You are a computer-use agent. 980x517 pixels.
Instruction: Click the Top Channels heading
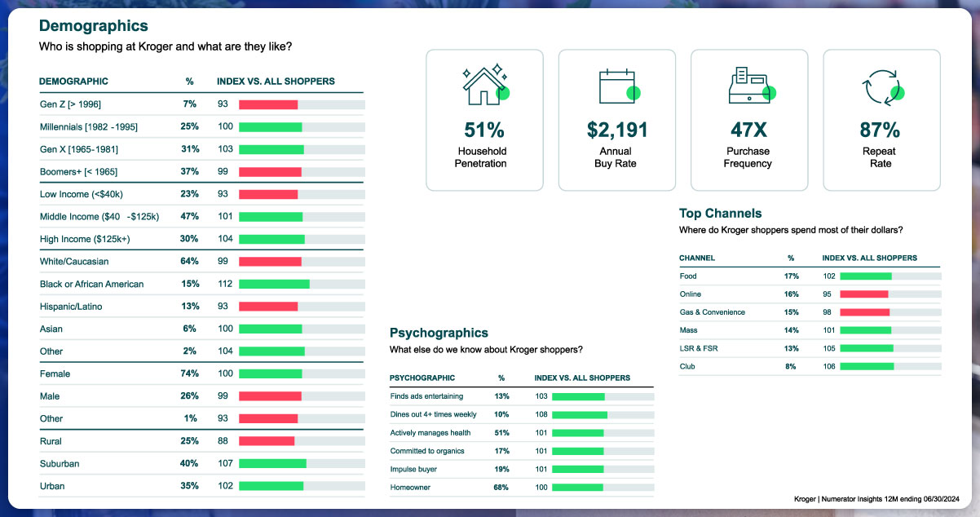click(x=720, y=213)
